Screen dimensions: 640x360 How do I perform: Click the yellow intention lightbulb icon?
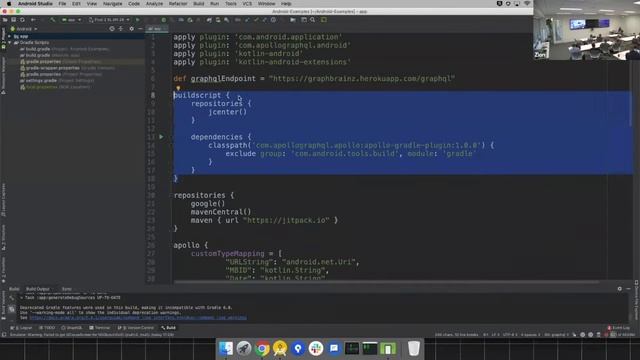pos(178,88)
